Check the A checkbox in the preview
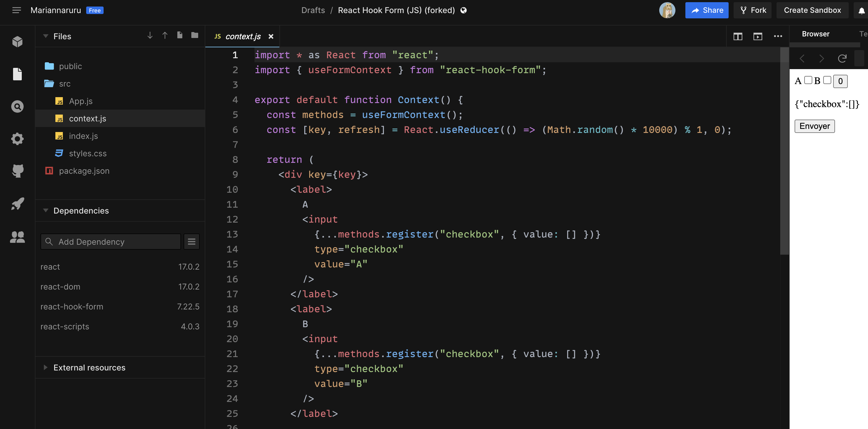 point(808,80)
